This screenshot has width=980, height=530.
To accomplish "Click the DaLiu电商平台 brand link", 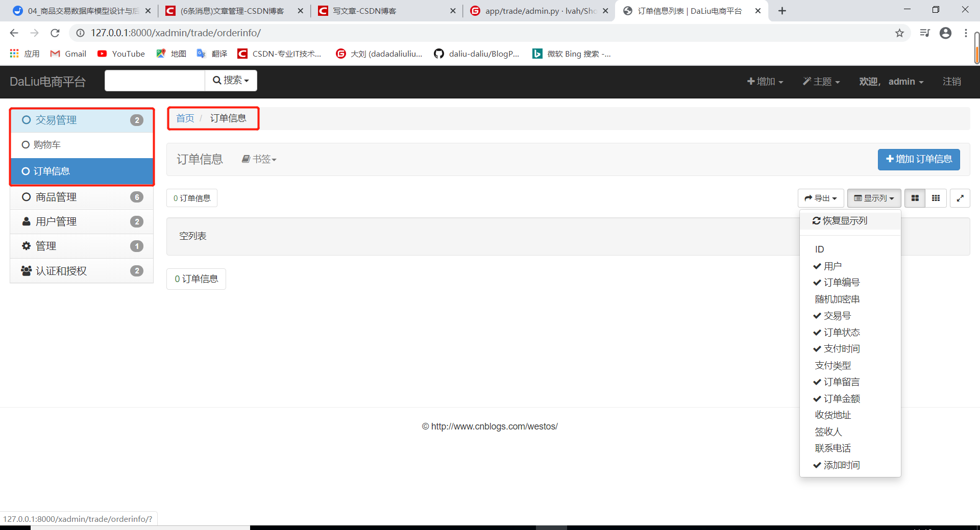I will pyautogui.click(x=47, y=82).
